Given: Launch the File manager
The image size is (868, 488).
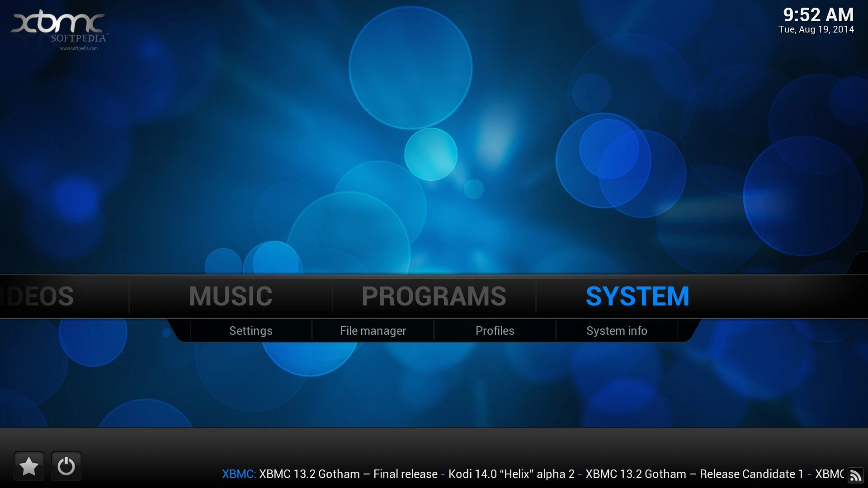Looking at the screenshot, I should coord(373,331).
